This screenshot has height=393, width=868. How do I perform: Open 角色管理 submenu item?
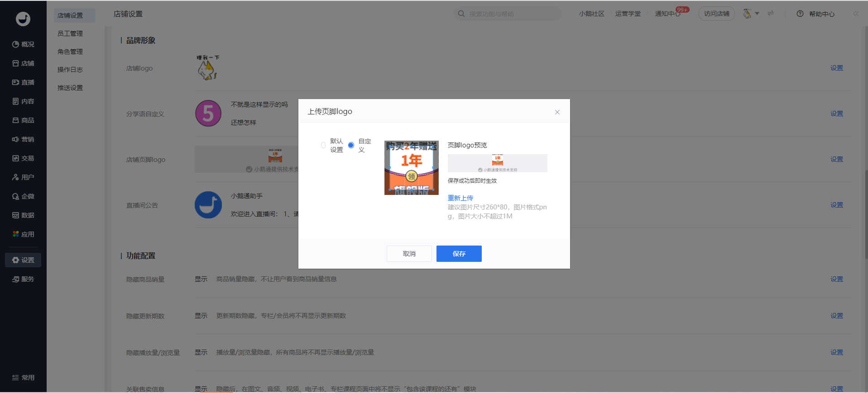point(70,52)
